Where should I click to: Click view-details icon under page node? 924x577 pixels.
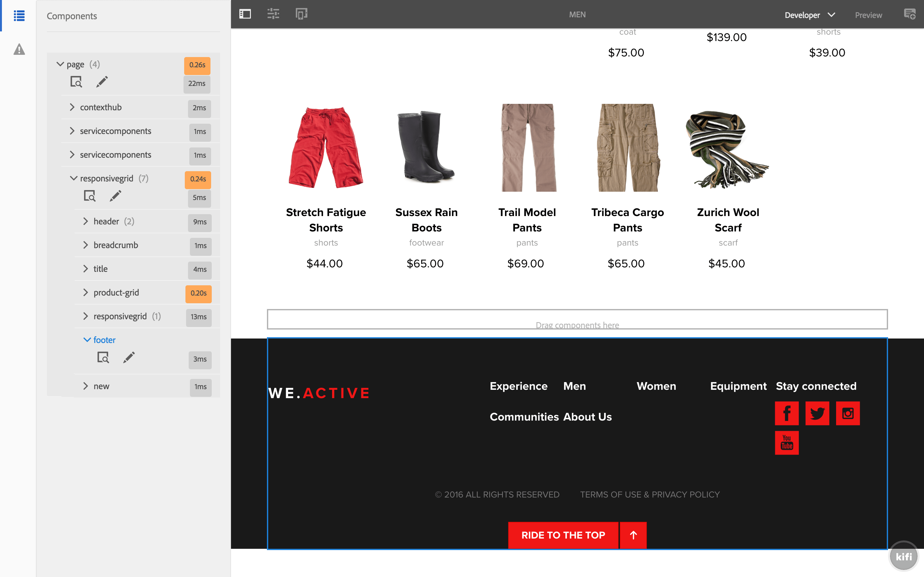[76, 82]
